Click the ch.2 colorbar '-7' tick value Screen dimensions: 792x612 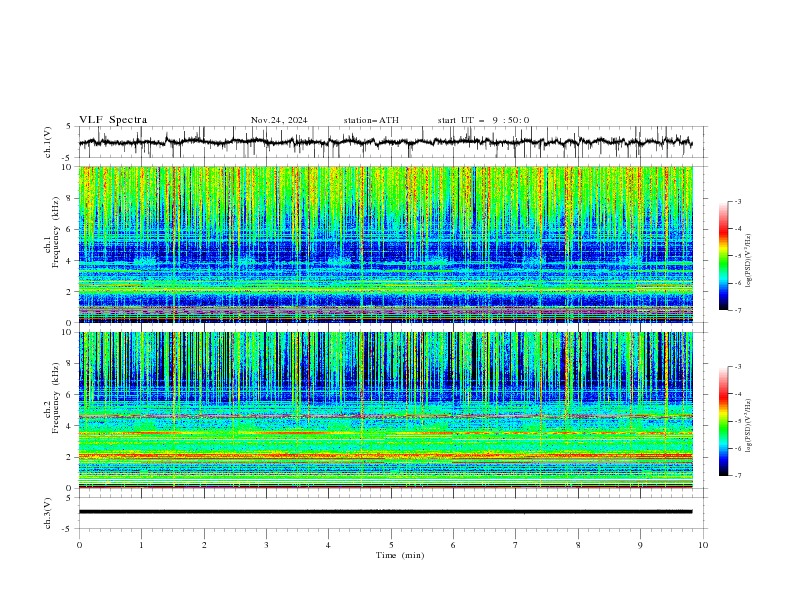tap(738, 476)
